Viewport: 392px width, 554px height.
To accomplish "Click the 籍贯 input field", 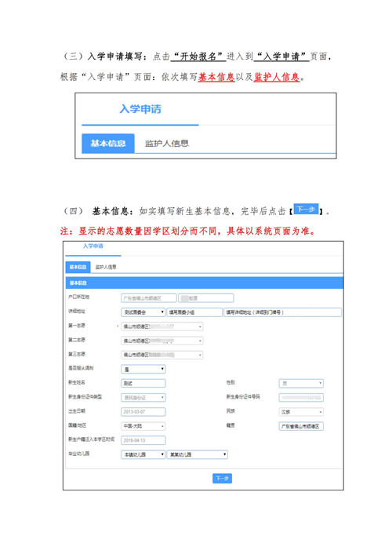I will tap(301, 426).
